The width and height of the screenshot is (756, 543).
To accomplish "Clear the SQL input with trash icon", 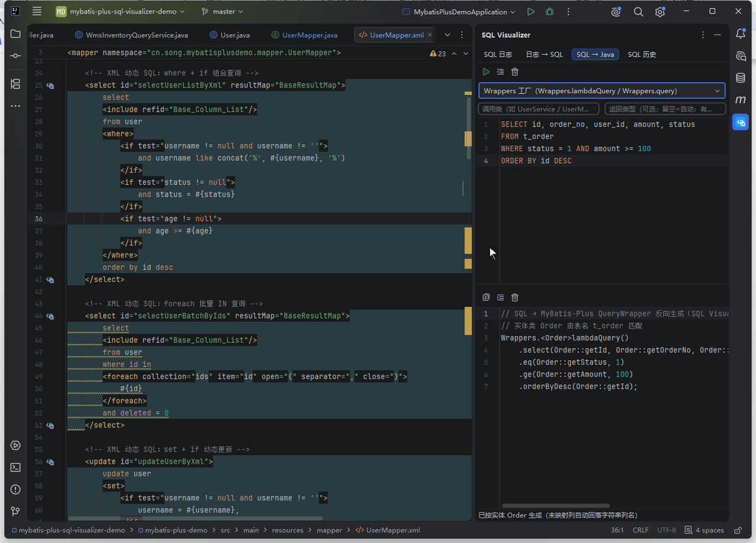I will tap(515, 72).
